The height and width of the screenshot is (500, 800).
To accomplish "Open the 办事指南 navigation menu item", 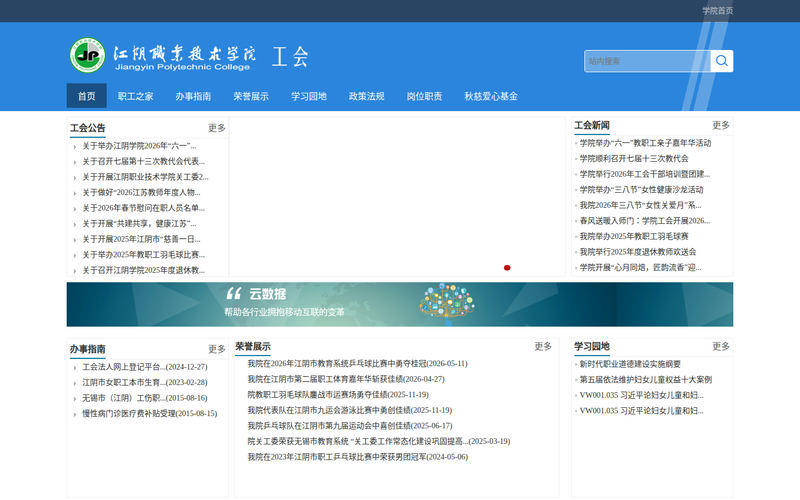I will pyautogui.click(x=193, y=96).
